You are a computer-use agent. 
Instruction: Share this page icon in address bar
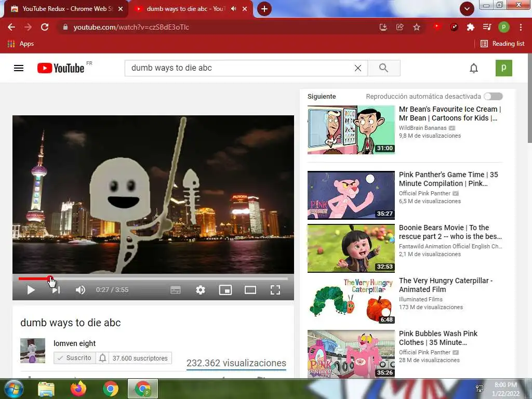pos(400,27)
